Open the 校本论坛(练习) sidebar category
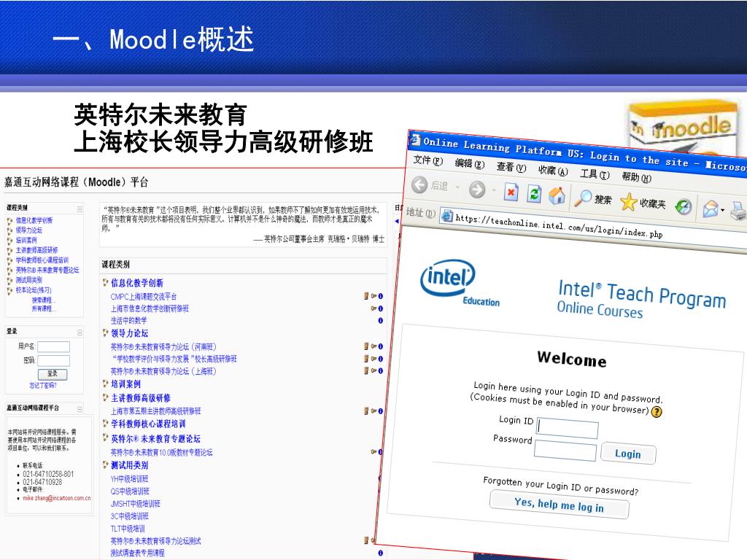Screen dimensions: 747x560 [x=34, y=290]
